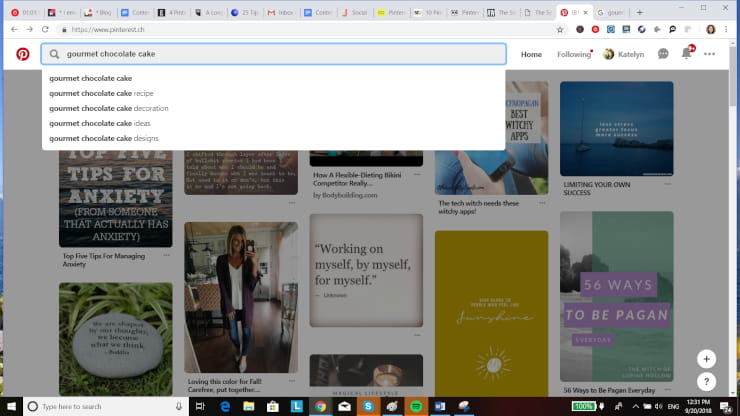Select suggestion 'gourmet chocolate cake'
Screen dimensions: 740x416
point(91,78)
